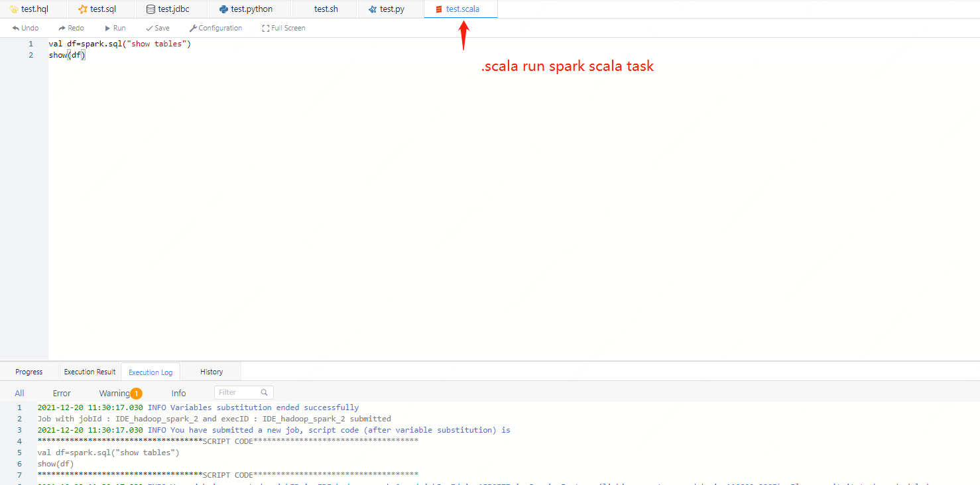Screen dimensions: 980x485
Task: Open the Progress tab
Action: (29, 372)
